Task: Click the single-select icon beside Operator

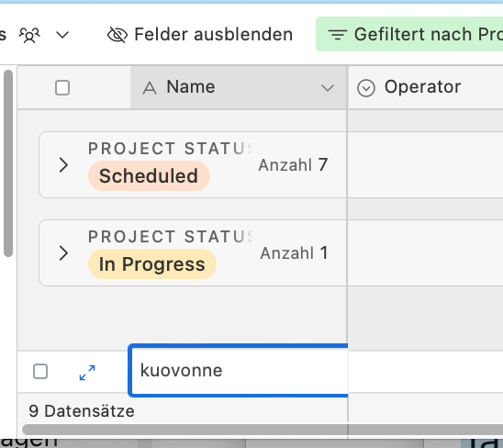Action: 366,88
